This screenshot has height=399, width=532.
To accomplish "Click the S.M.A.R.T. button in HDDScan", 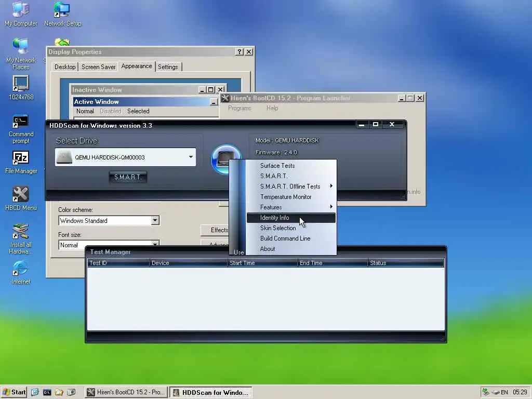I will point(128,177).
